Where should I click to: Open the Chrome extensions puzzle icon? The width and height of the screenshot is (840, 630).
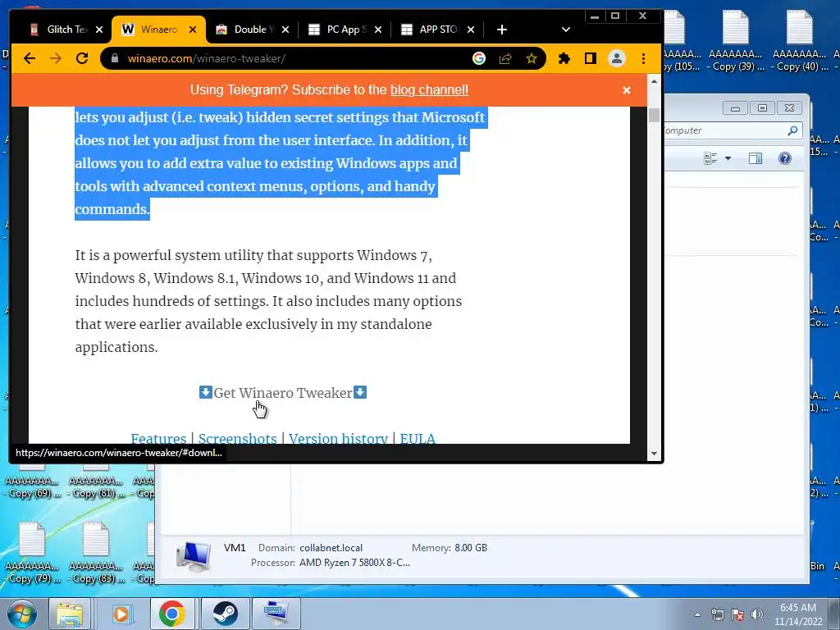point(564,58)
